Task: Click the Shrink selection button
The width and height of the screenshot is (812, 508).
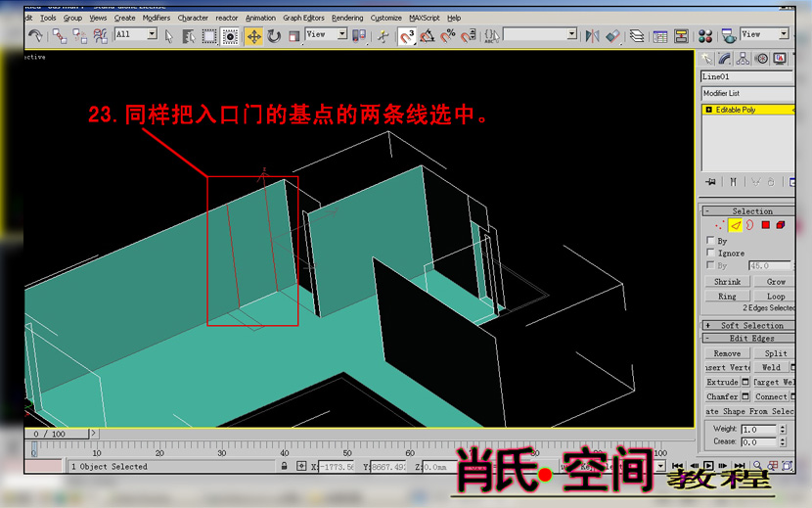Action: [x=727, y=282]
